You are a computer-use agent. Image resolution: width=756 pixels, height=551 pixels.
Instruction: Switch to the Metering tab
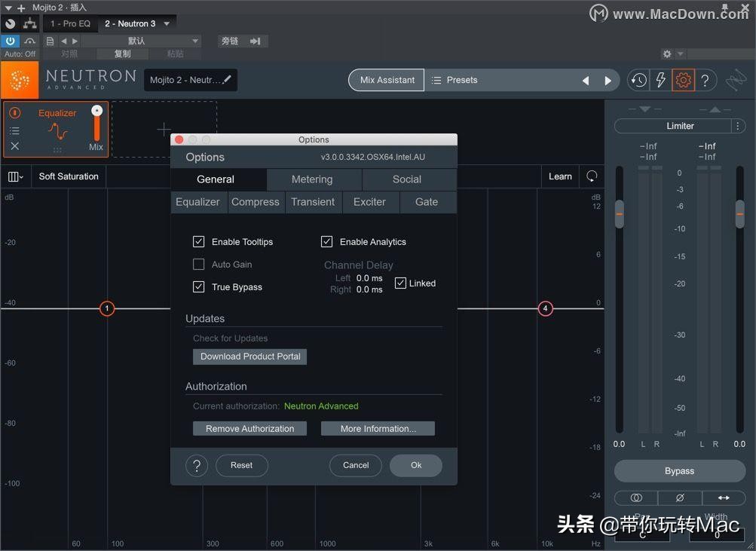click(312, 179)
